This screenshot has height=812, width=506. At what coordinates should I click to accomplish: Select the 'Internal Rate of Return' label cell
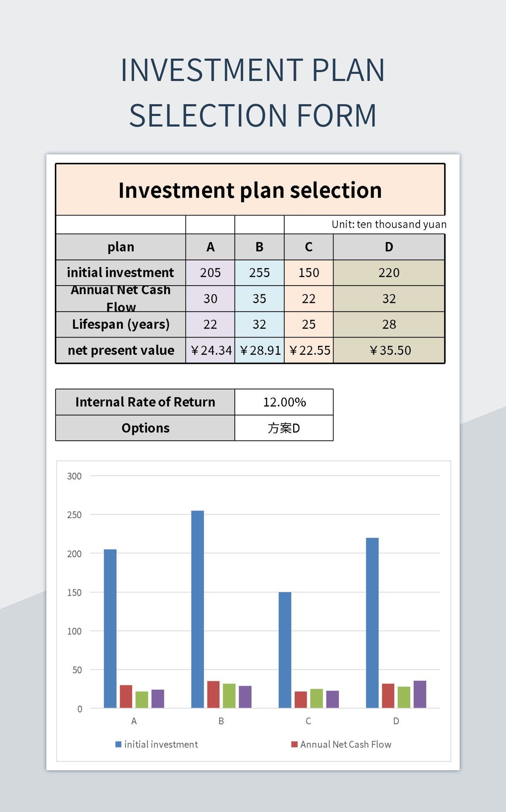[145, 402]
